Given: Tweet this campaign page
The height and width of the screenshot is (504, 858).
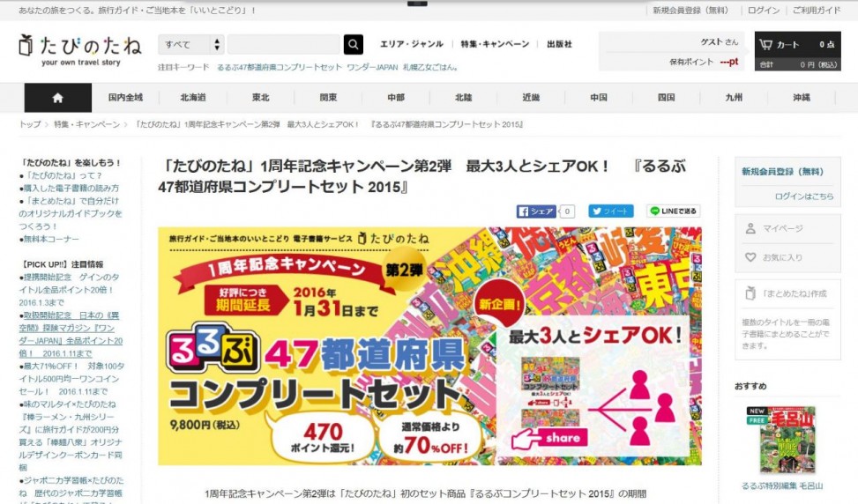Looking at the screenshot, I should (x=610, y=211).
